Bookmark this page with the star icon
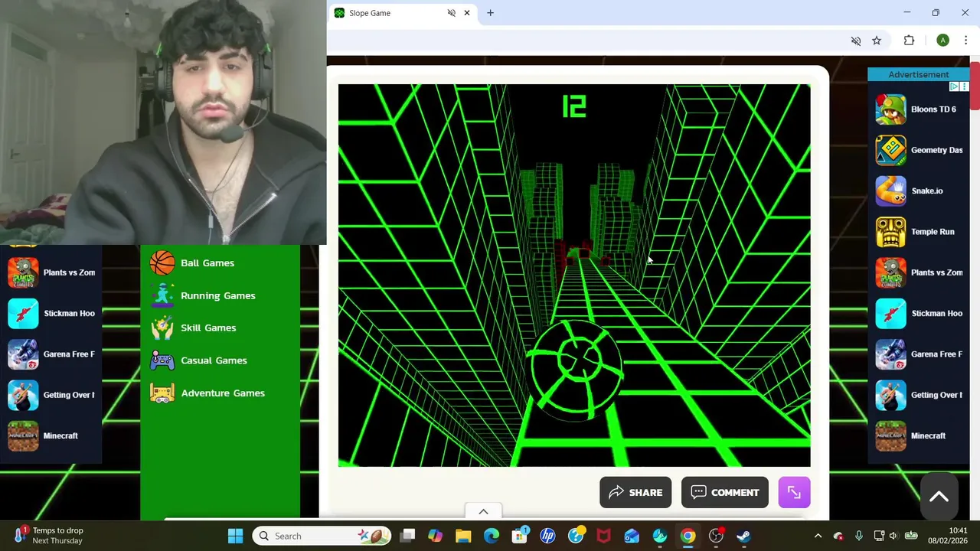The width and height of the screenshot is (980, 551). 877,41
